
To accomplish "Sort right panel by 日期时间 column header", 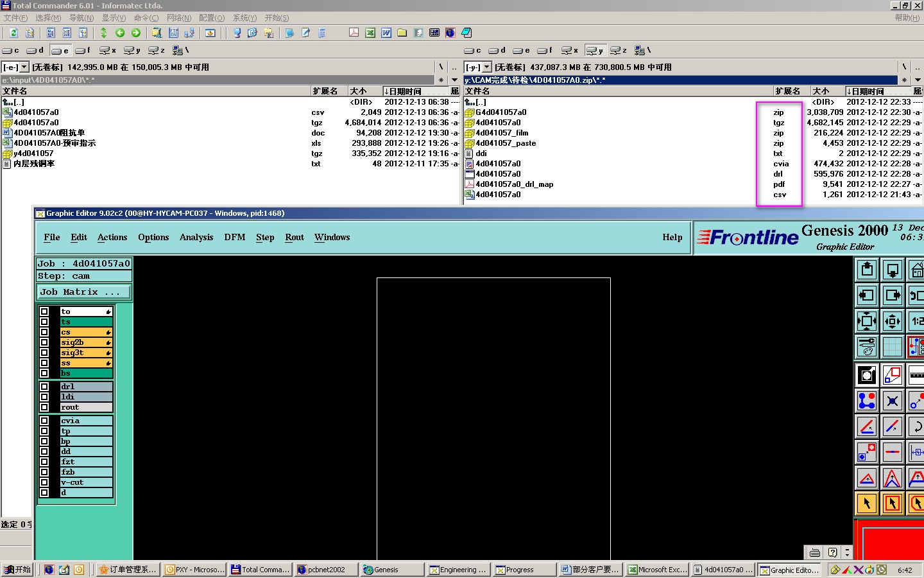I will click(877, 91).
